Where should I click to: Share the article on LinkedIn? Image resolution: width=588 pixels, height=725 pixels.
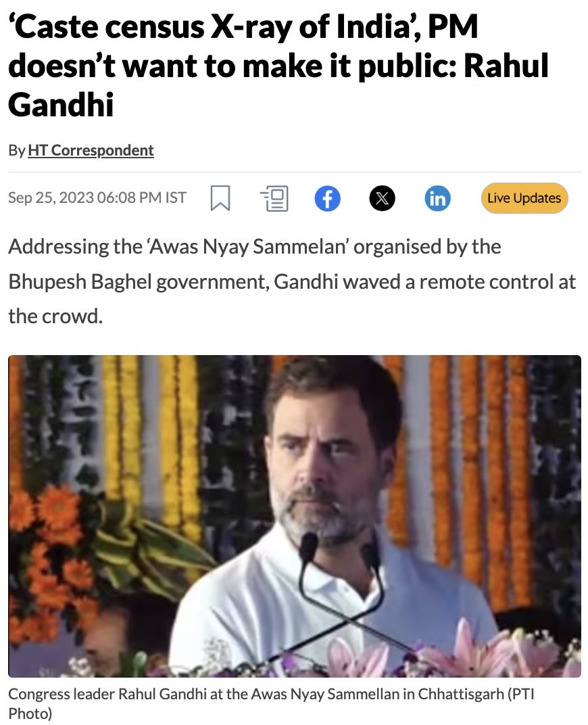coord(437,198)
